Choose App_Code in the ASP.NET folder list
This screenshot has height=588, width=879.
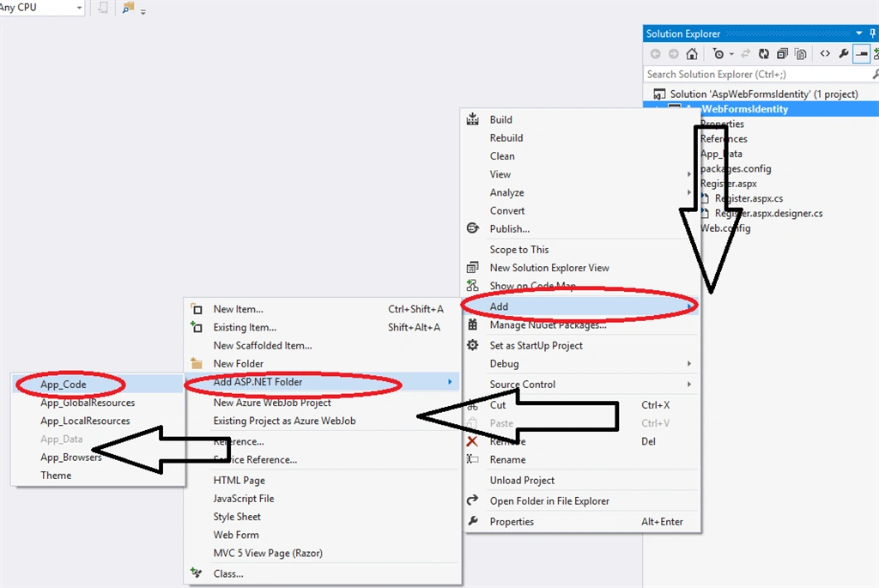tap(98, 384)
